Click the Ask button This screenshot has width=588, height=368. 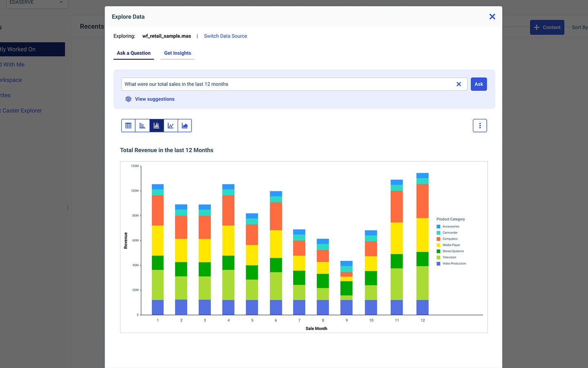[479, 84]
